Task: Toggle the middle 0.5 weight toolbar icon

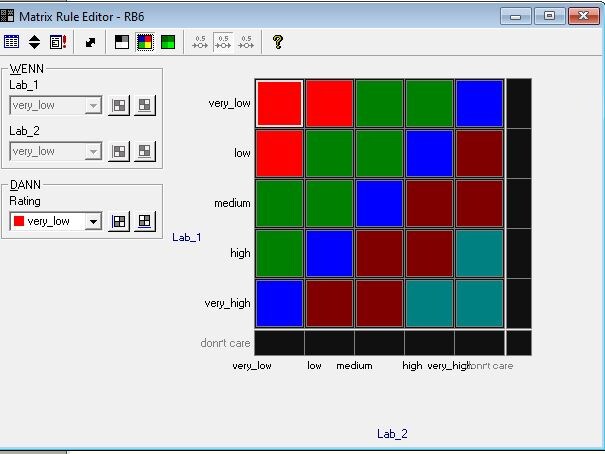Action: click(223, 42)
